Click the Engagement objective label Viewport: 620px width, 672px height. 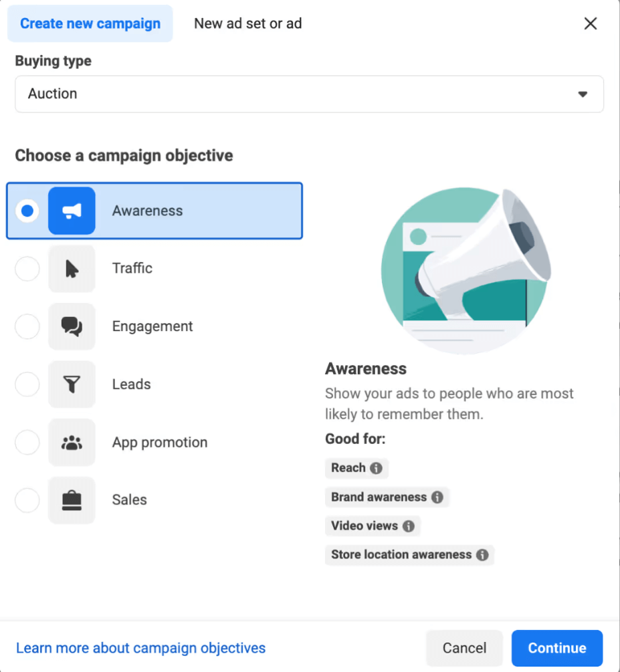(x=152, y=326)
